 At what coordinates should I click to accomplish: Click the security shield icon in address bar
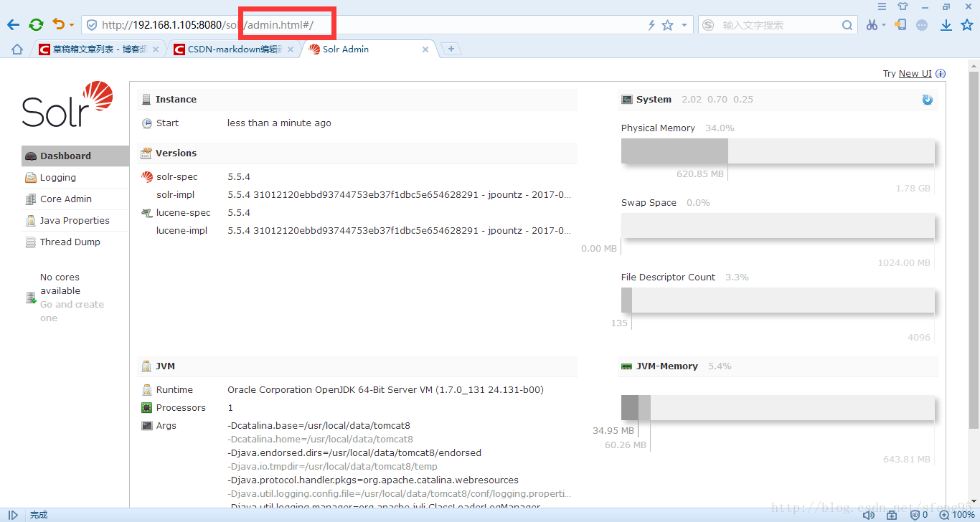92,25
